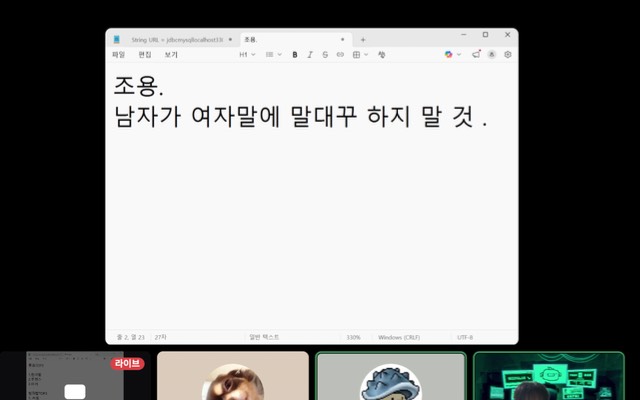Viewport: 640px width, 400px height.
Task: Click the '일반 텍스트' status bar entry
Action: (264, 337)
